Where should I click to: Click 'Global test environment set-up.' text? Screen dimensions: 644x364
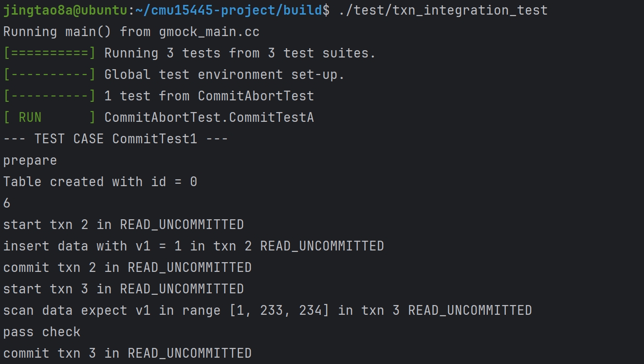tap(224, 75)
